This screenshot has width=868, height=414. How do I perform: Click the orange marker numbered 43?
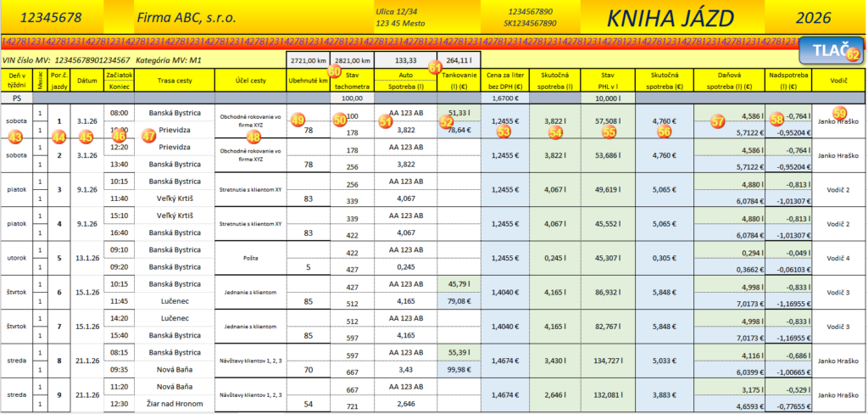pyautogui.click(x=16, y=137)
